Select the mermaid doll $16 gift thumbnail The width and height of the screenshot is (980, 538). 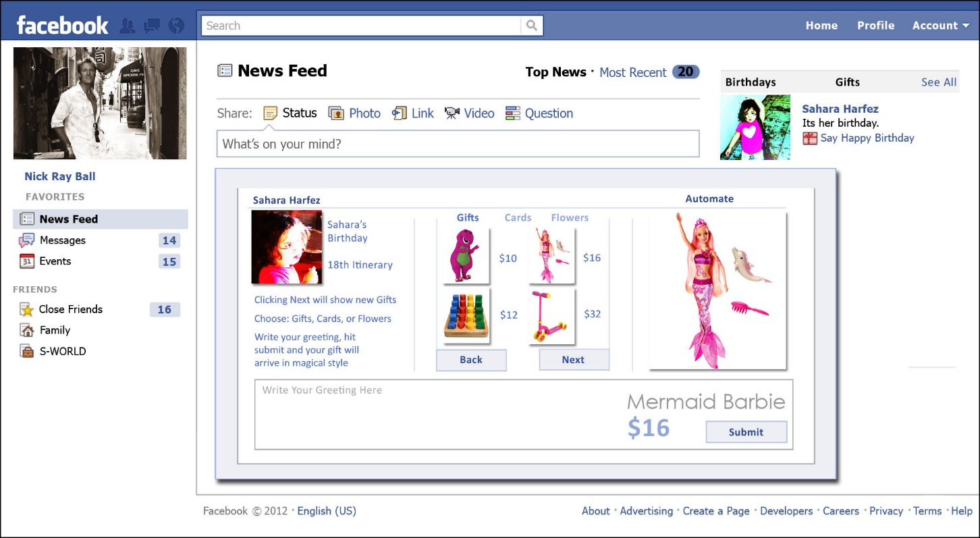(x=552, y=257)
